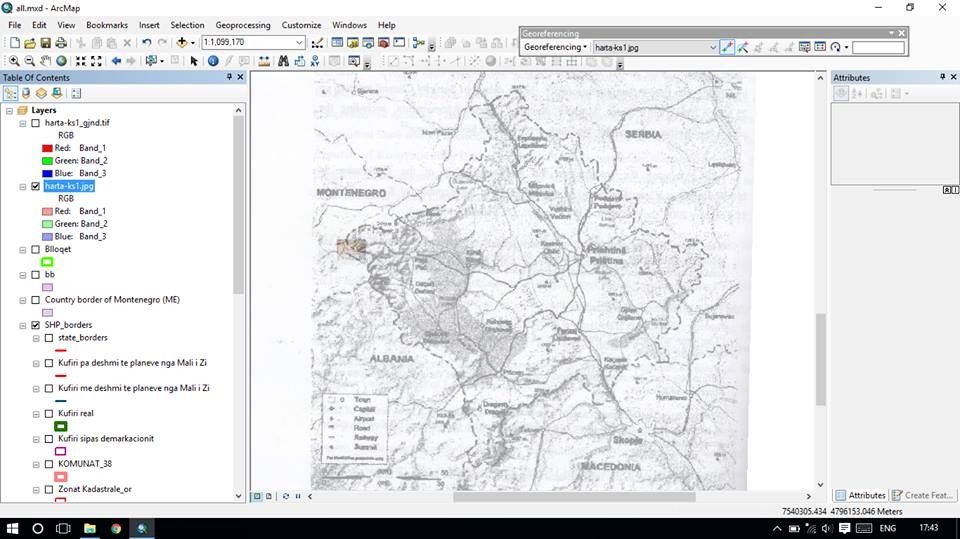Enable the harta-ks1_gjnd.tif layer checkbox
Image resolution: width=960 pixels, height=539 pixels.
coord(36,122)
